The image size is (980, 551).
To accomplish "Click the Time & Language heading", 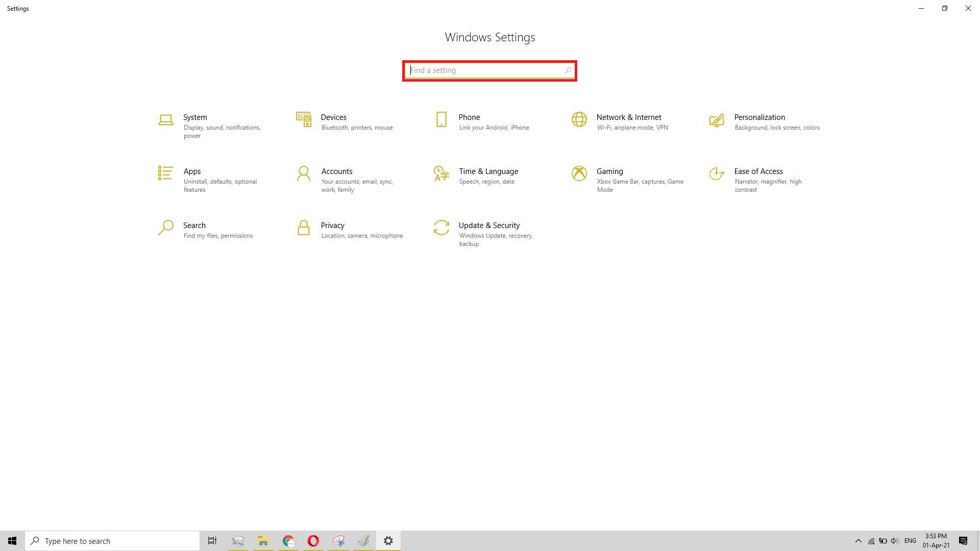I will point(488,171).
